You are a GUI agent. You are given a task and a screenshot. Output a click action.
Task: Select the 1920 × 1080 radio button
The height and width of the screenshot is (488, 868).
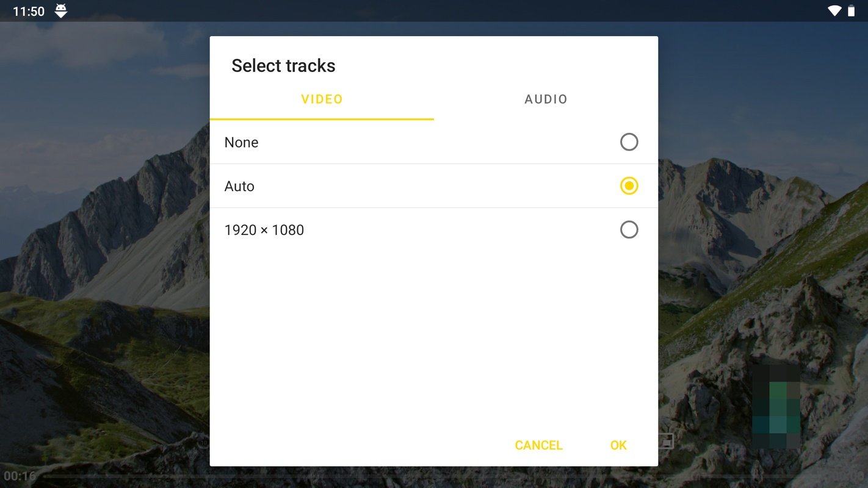629,230
